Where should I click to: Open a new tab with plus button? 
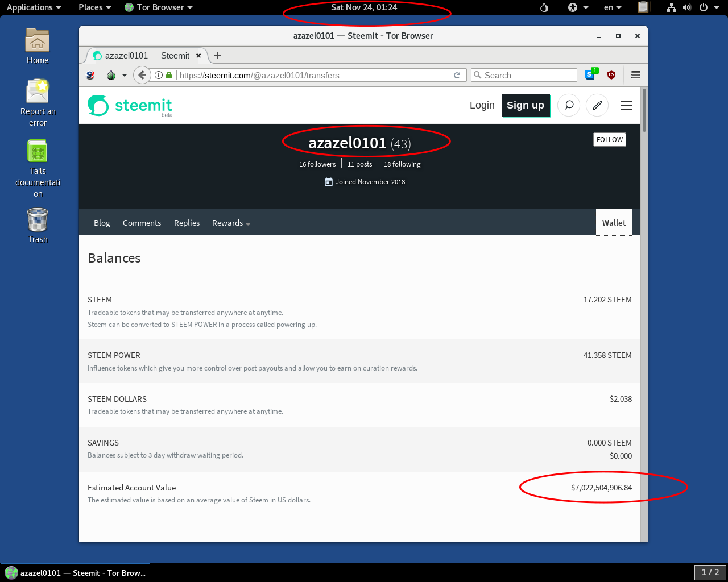(x=217, y=56)
